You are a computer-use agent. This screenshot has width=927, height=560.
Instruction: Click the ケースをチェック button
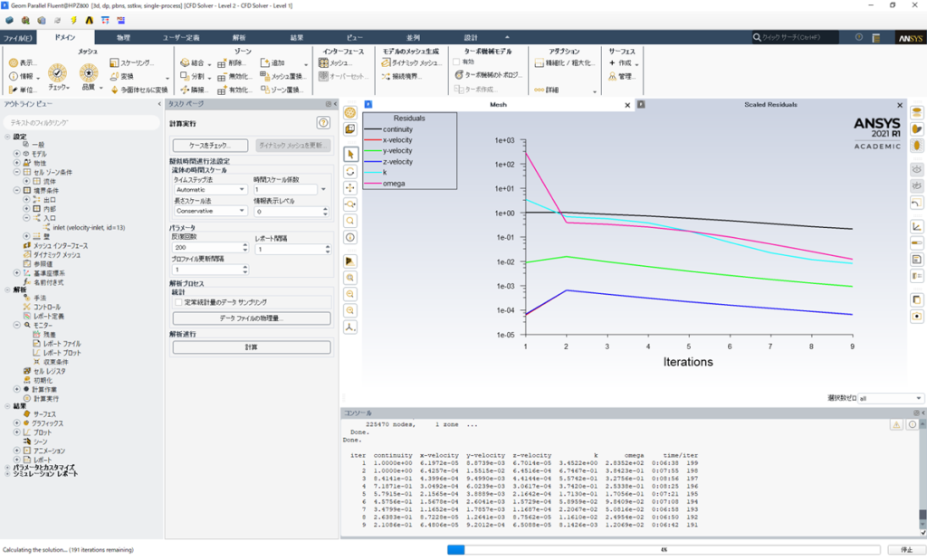point(210,146)
